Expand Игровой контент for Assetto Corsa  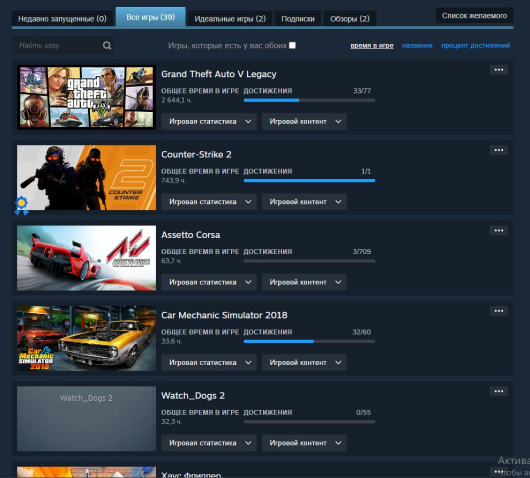click(304, 282)
